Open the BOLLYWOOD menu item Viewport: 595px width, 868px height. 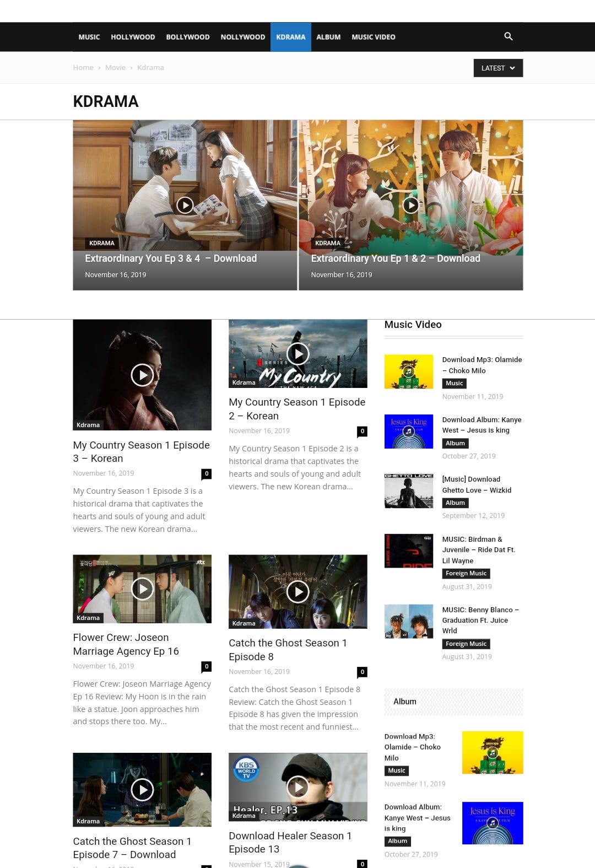tap(188, 37)
